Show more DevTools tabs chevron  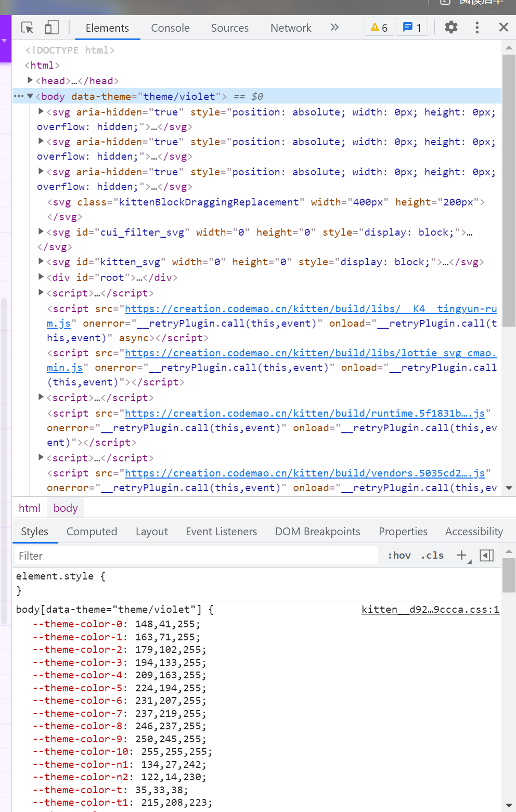point(334,27)
